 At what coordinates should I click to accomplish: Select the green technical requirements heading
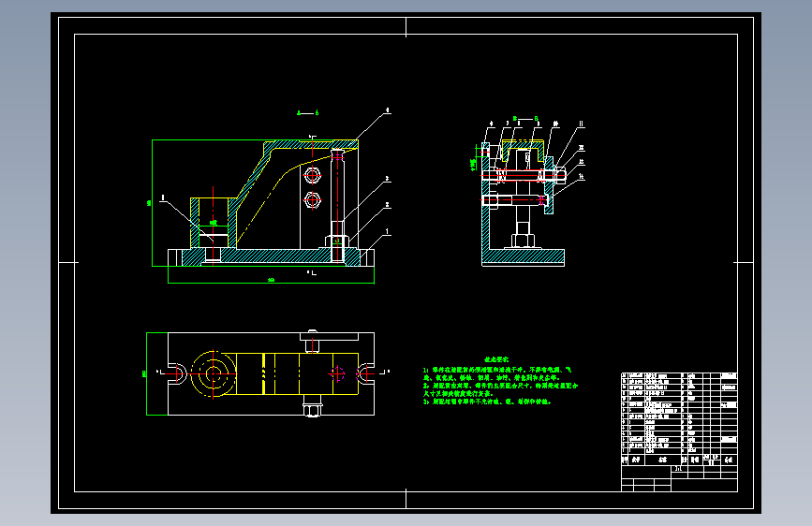[x=496, y=359]
